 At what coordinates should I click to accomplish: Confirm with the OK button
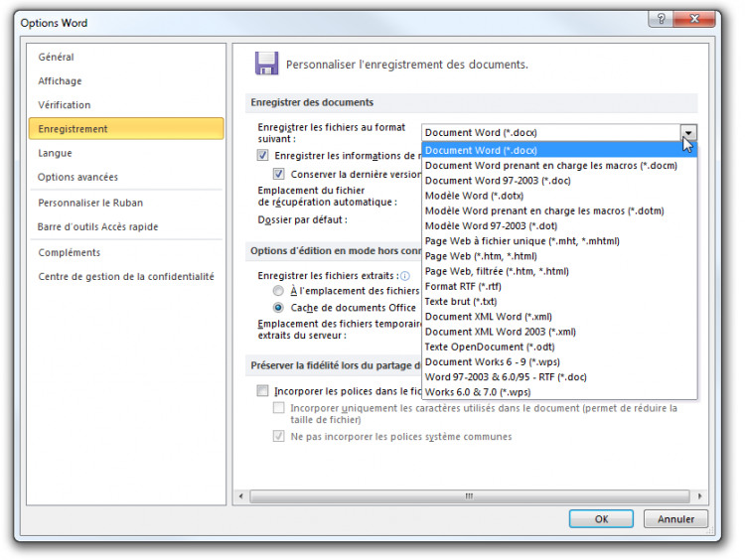pyautogui.click(x=601, y=519)
